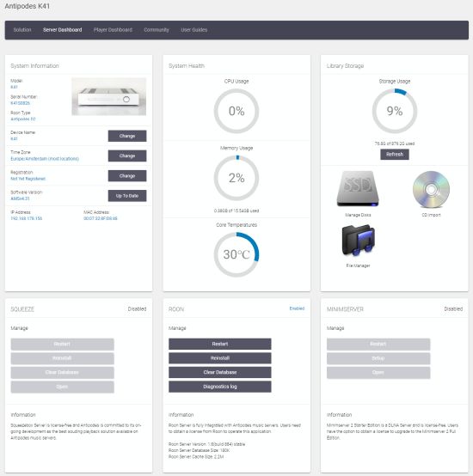This screenshot has height=476, width=473.
Task: Reinstall the Roon server
Action: click(x=220, y=358)
